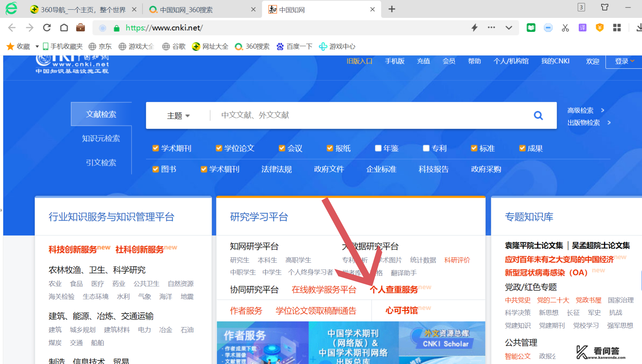This screenshot has width=642, height=364.
Task: Click the tab count badge icon
Action: 581,7
